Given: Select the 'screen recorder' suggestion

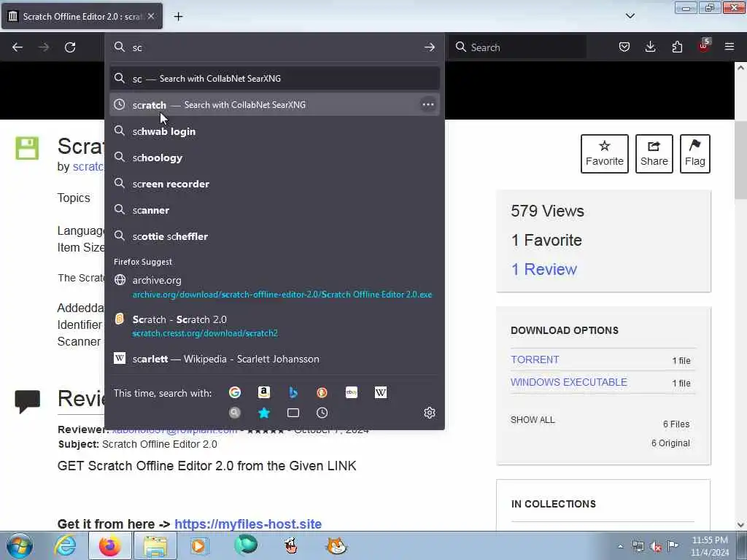Looking at the screenshot, I should coord(274,184).
